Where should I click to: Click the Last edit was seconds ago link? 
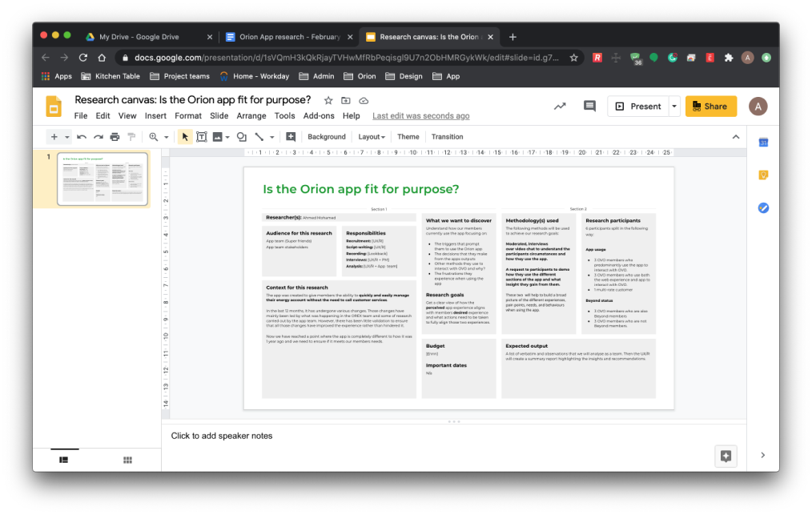[x=420, y=115]
